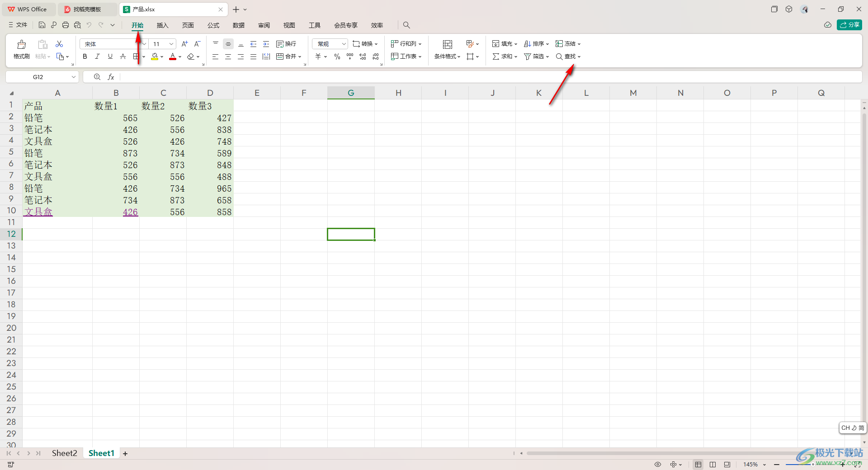This screenshot has height=470, width=868.
Task: Click the formula bar zoom lookup icon
Action: click(97, 77)
